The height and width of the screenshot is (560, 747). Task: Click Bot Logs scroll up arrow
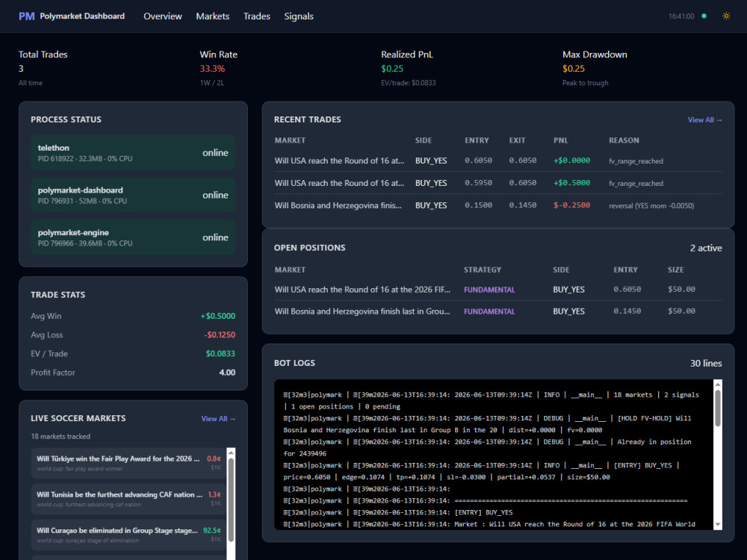coord(717,384)
